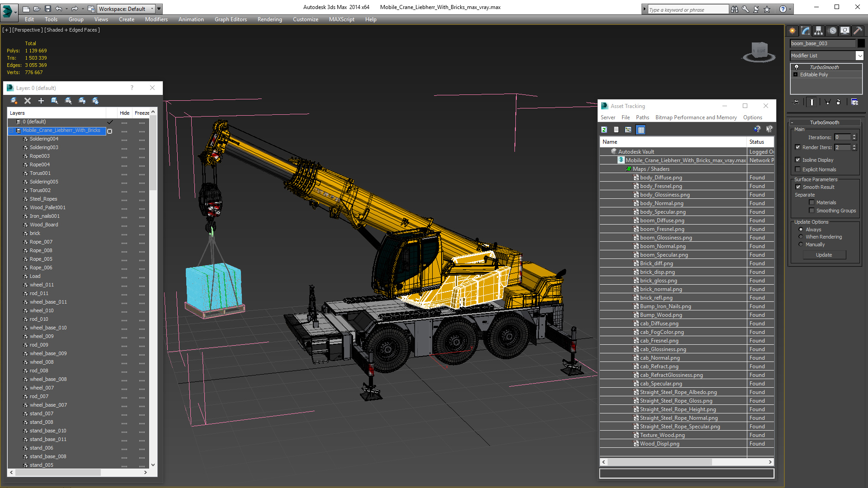Click Create New Layer icon in Layer dialog
The width and height of the screenshot is (868, 488).
(14, 101)
